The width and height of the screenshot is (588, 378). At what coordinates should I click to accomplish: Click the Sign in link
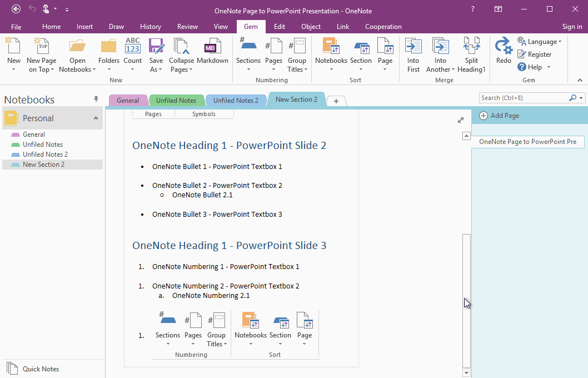pos(572,26)
